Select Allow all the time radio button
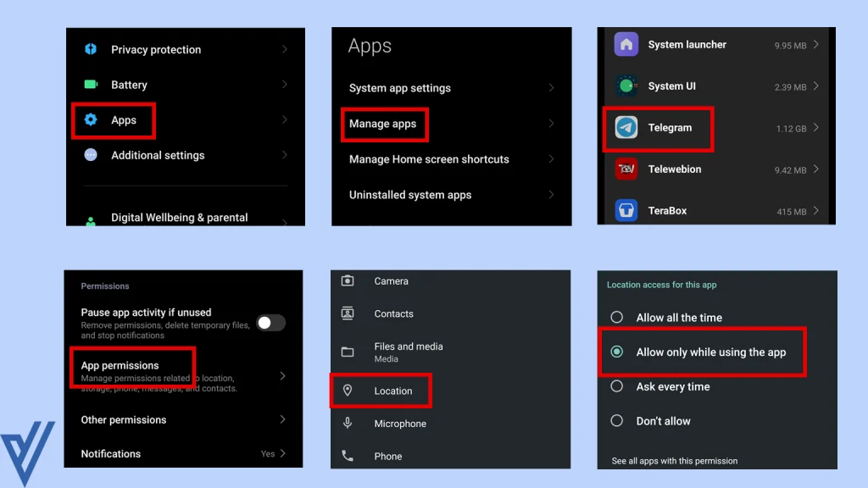 pyautogui.click(x=617, y=317)
